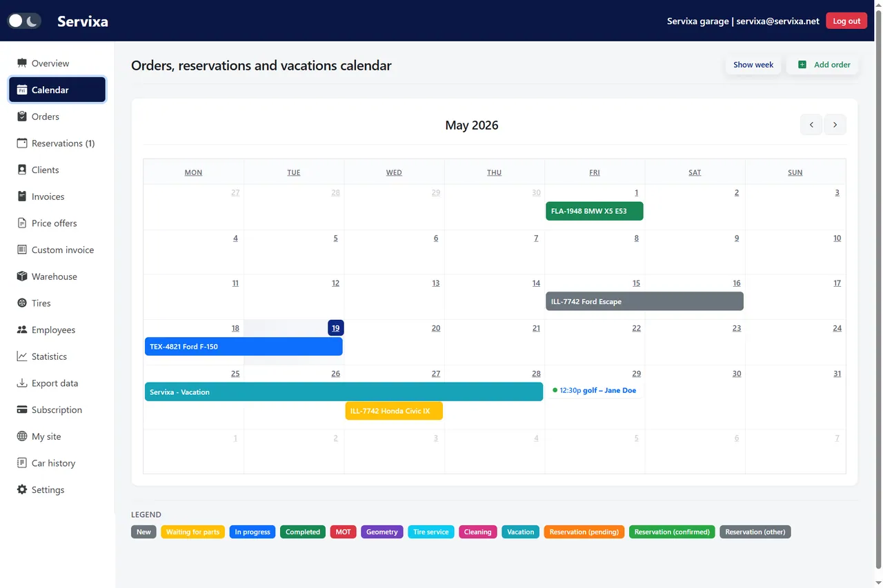Click the Reservation (pending) legend badge

click(584, 532)
